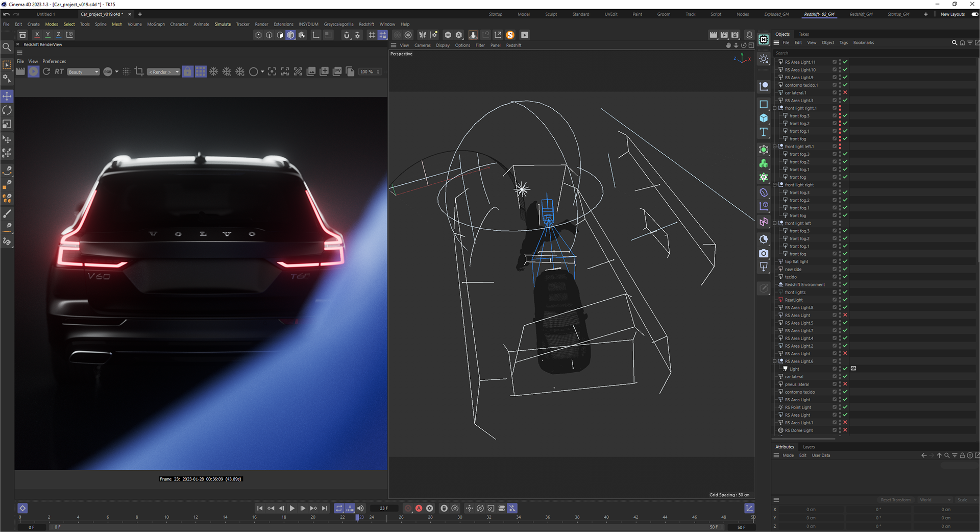Add a Text spline object

coord(764,132)
